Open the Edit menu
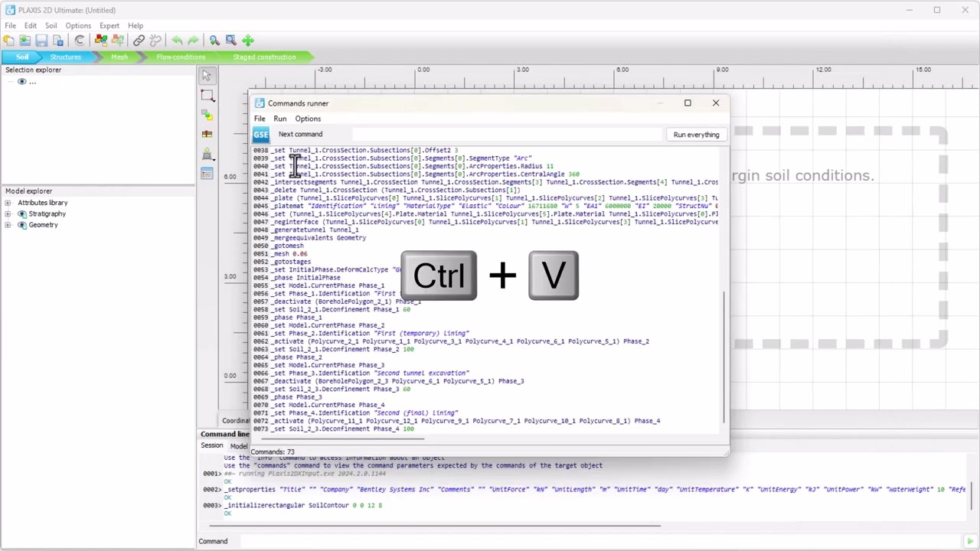980x551 pixels. click(x=31, y=26)
